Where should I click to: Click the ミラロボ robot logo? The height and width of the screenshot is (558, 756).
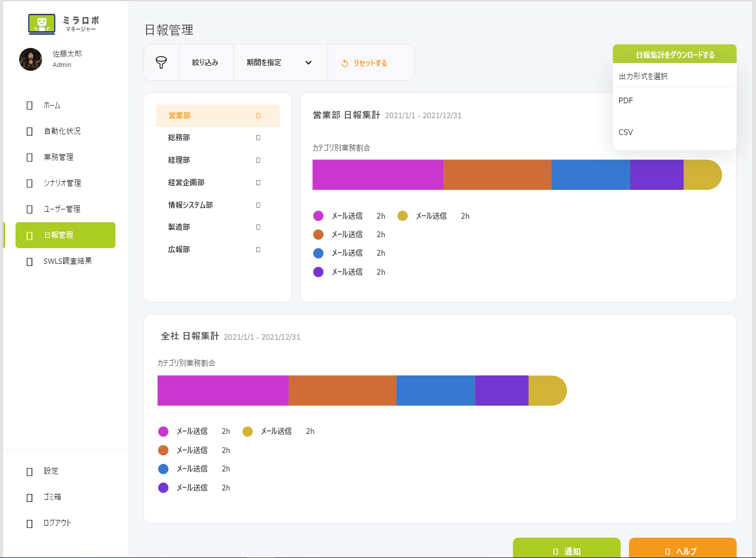pos(42,24)
